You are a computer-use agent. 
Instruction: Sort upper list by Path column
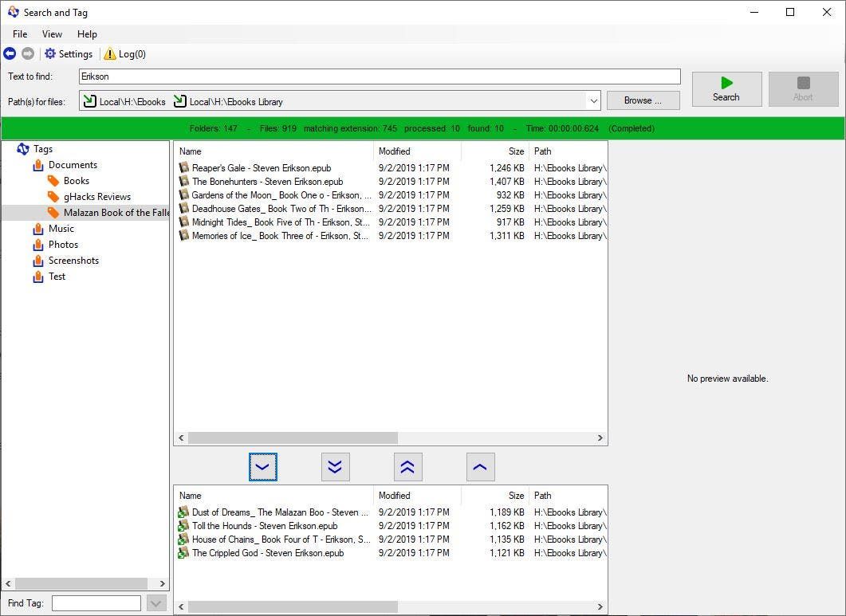569,151
